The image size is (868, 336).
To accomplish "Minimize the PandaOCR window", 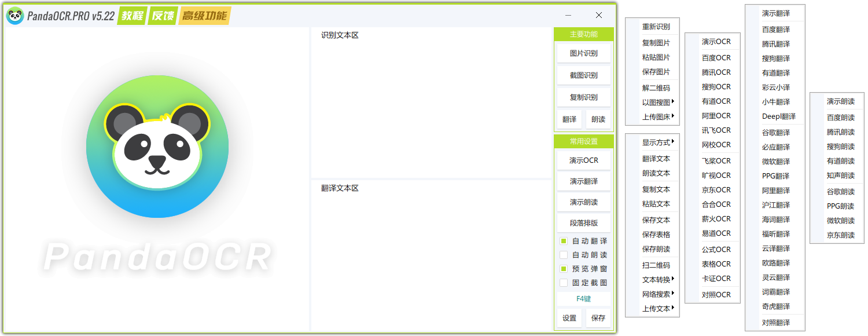I will click(x=568, y=16).
